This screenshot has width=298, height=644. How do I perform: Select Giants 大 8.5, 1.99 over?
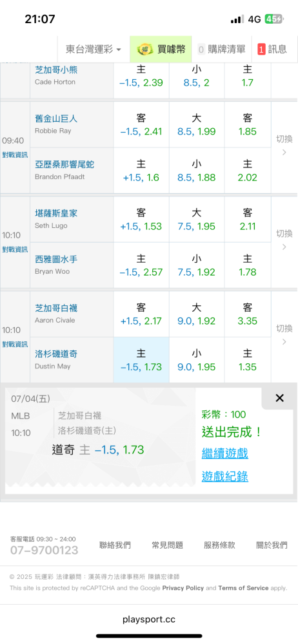click(196, 125)
